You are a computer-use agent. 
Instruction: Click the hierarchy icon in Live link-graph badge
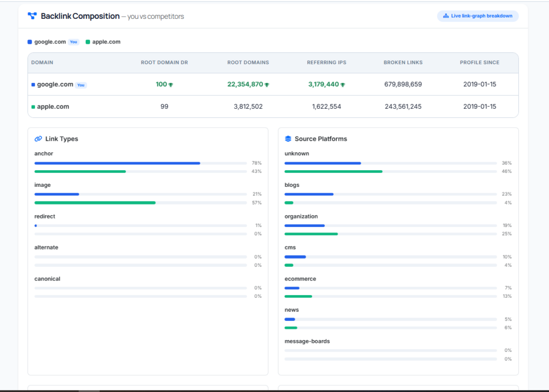pos(446,16)
